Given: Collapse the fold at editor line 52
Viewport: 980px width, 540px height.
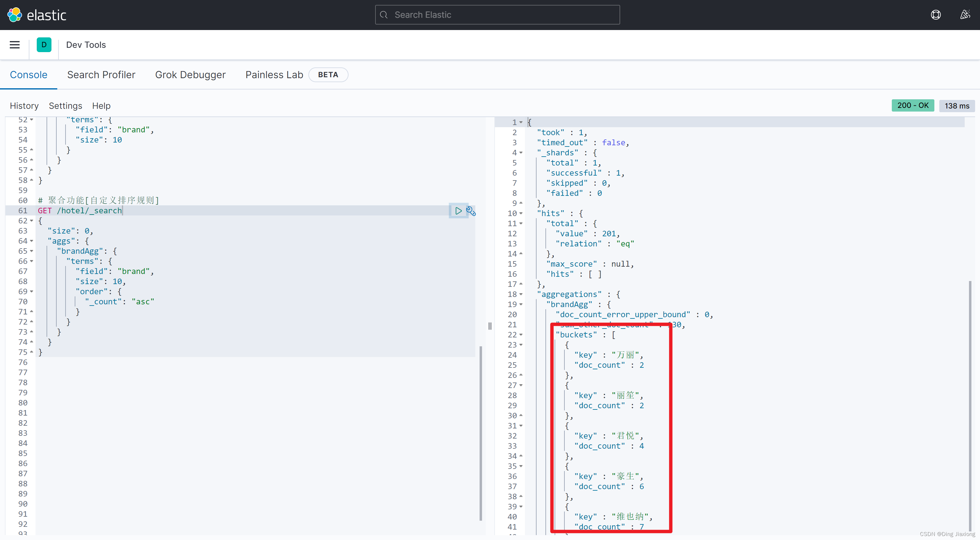Looking at the screenshot, I should point(32,120).
